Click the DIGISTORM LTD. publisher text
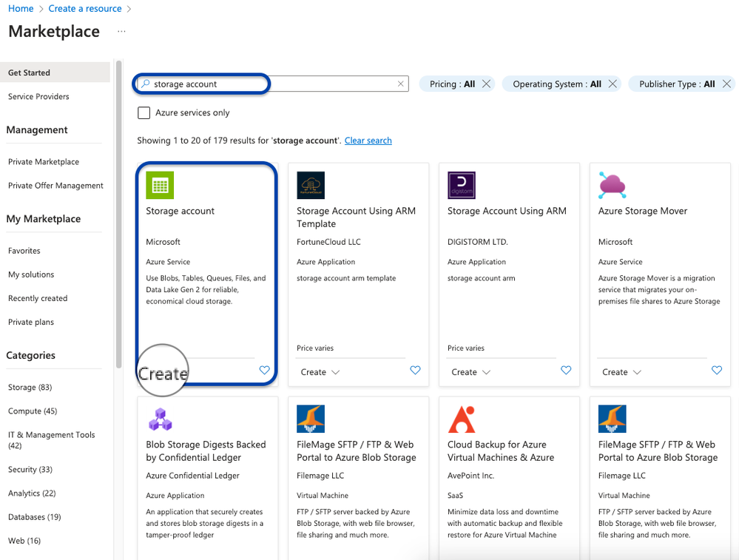 [x=477, y=242]
